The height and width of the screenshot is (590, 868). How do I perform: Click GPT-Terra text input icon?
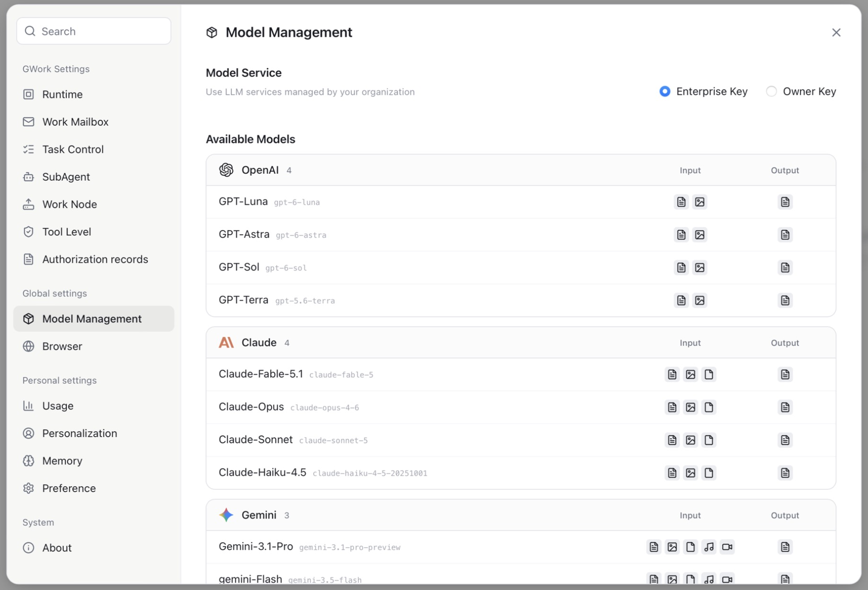[x=681, y=300]
